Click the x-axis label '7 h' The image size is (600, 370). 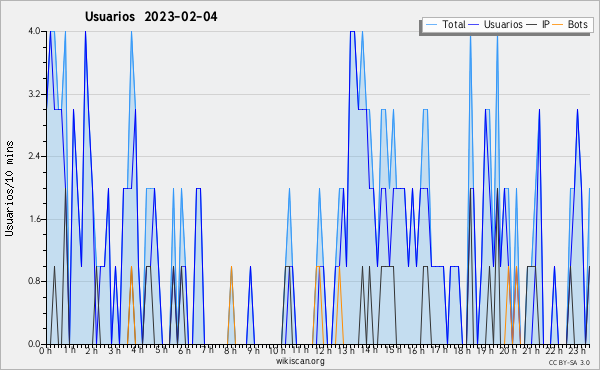coord(207,350)
